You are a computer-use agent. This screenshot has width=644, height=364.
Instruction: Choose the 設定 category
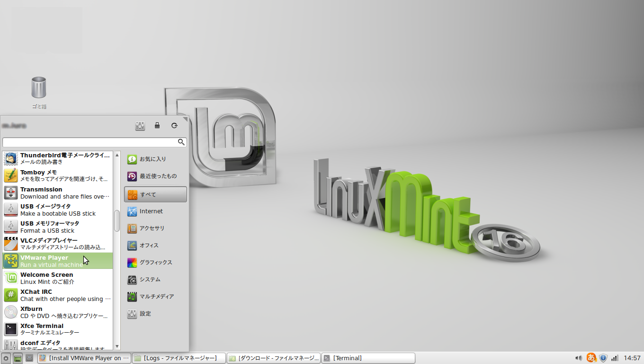[155, 314]
